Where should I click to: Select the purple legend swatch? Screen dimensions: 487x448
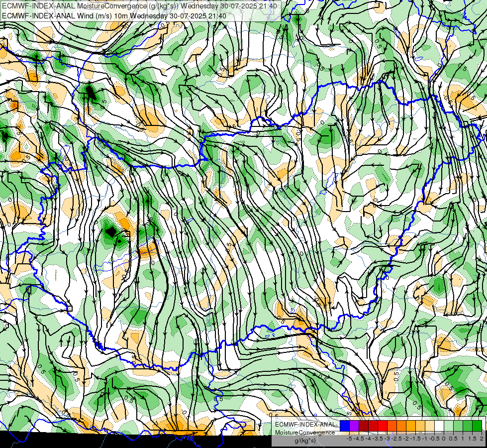click(354, 426)
